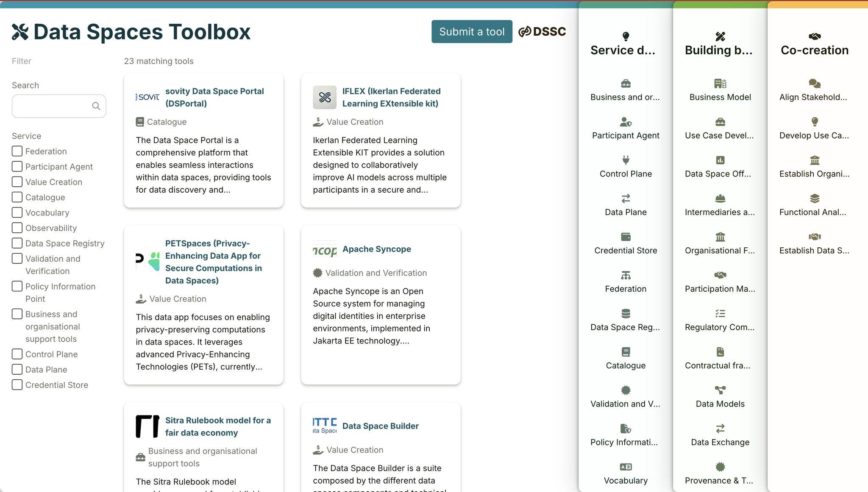Click the Participation Management handshake icon
The height and width of the screenshot is (492, 868).
720,275
